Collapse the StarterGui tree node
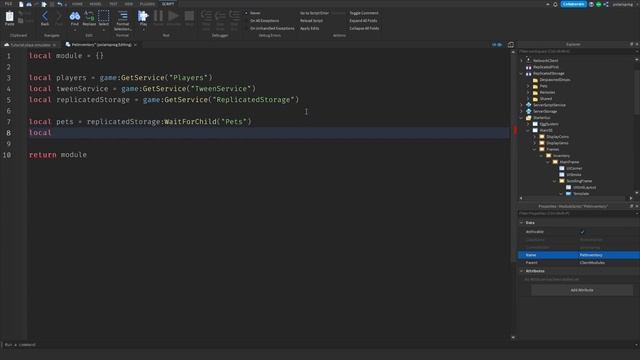The width and height of the screenshot is (640, 360). (x=521, y=118)
